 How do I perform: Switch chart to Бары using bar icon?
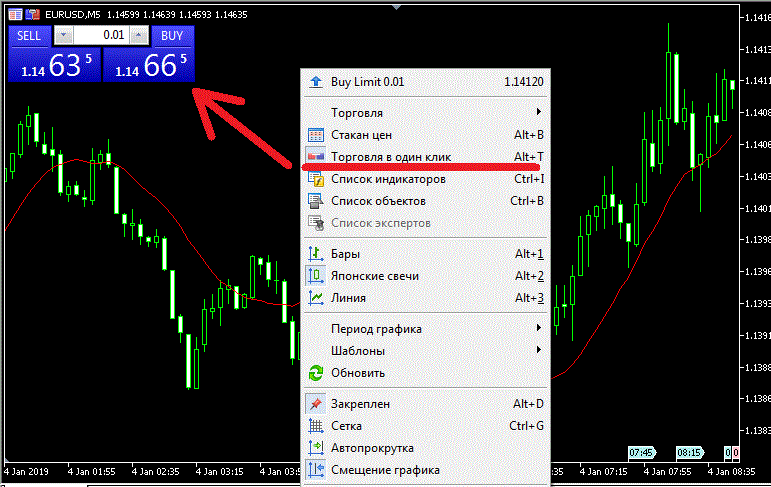[x=316, y=254]
